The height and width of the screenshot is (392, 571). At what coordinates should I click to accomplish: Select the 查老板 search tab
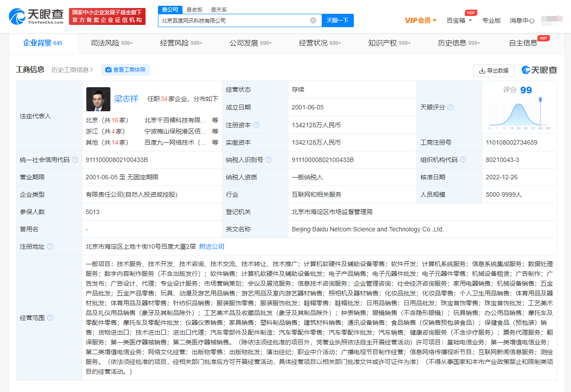194,9
